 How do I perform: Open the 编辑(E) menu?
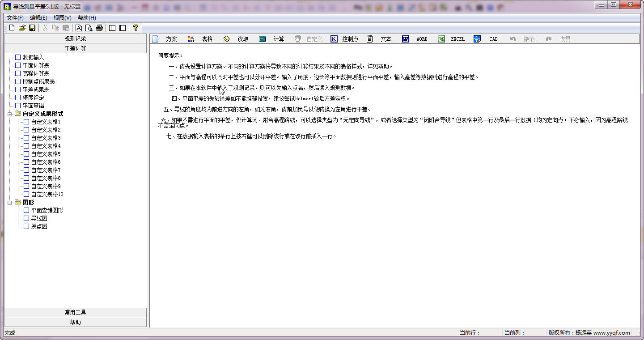tap(39, 18)
